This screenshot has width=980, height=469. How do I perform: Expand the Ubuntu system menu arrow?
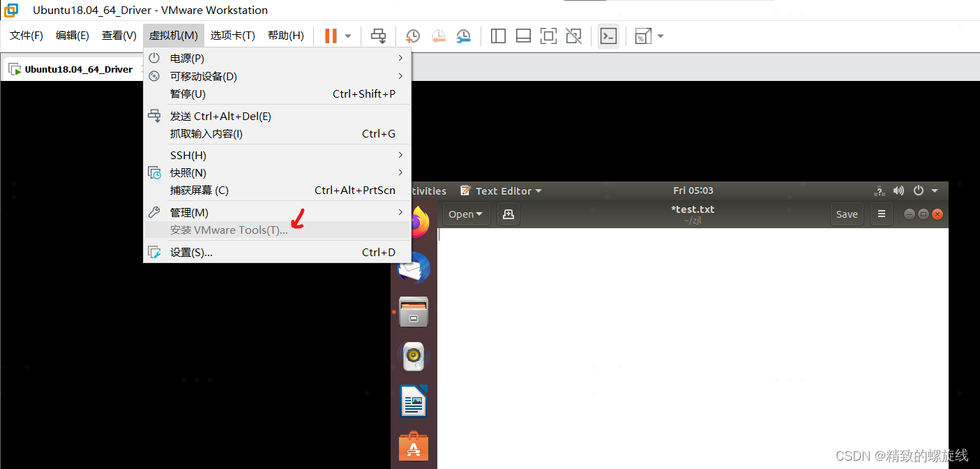tap(935, 191)
